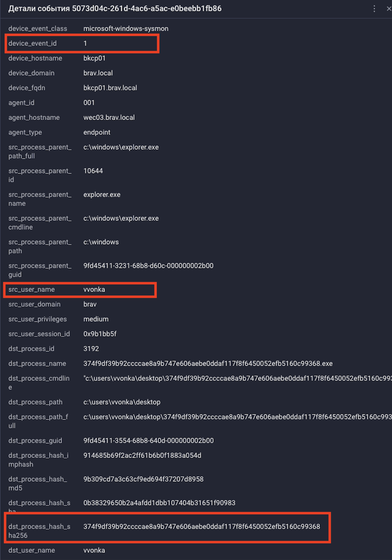Click the dst_process_id value 3192
The image size is (392, 560).
pos(91,349)
